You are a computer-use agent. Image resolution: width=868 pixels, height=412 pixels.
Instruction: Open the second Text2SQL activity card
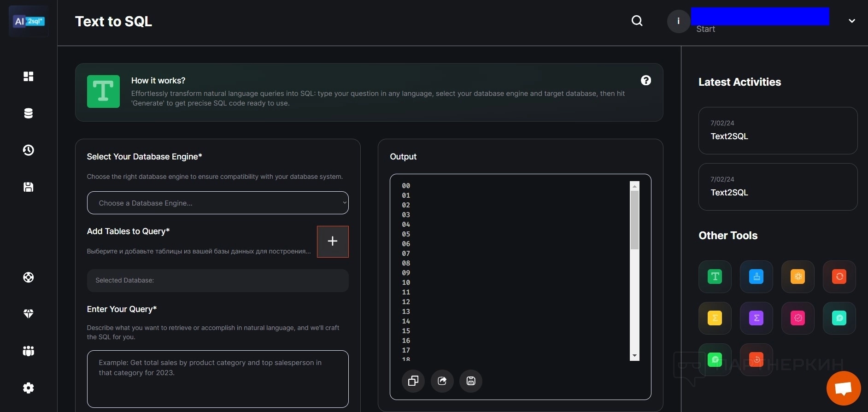(x=778, y=187)
